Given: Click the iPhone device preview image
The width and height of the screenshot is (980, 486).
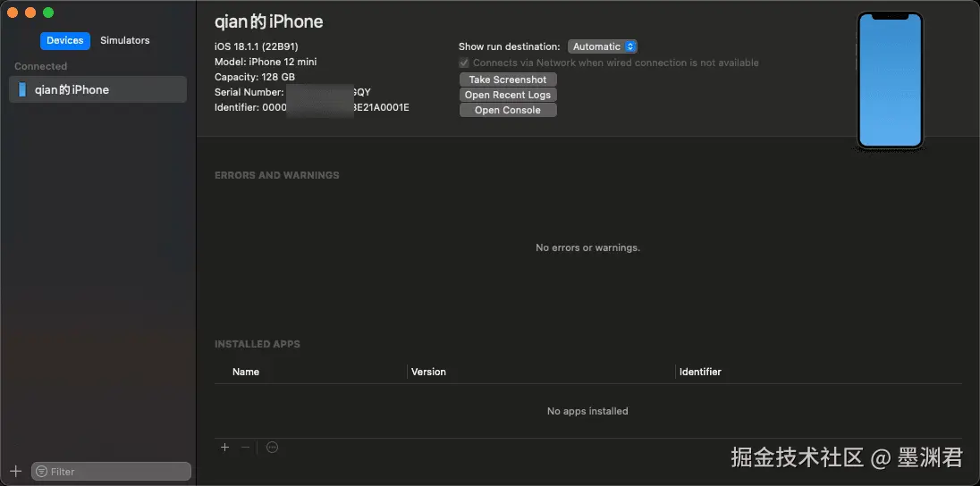Looking at the screenshot, I should [890, 80].
